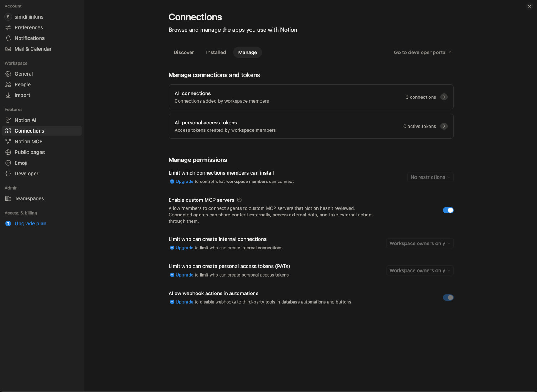Image resolution: width=537 pixels, height=392 pixels.
Task: Open Workspace owners only dropdown for PATs
Action: tap(420, 270)
